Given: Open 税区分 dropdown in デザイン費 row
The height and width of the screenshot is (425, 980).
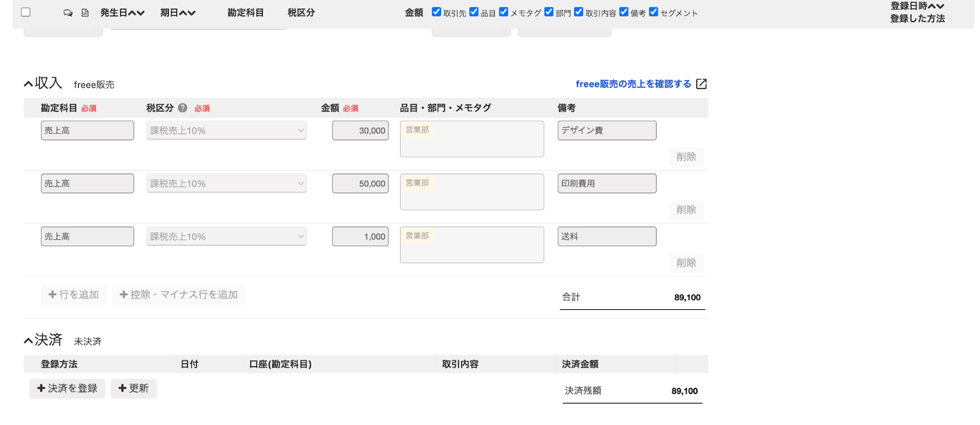Looking at the screenshot, I should tap(227, 130).
